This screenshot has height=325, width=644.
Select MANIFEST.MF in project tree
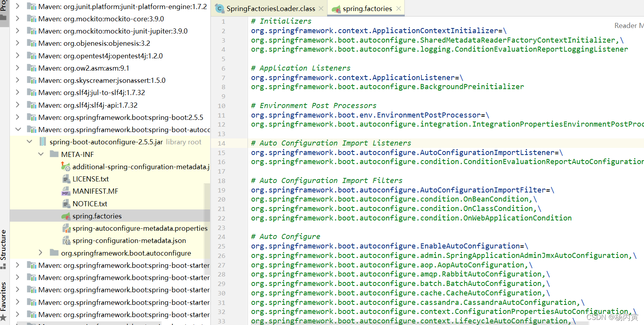(95, 191)
